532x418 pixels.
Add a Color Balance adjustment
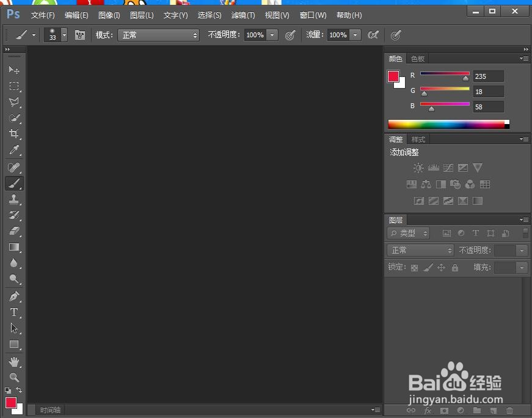pos(426,185)
